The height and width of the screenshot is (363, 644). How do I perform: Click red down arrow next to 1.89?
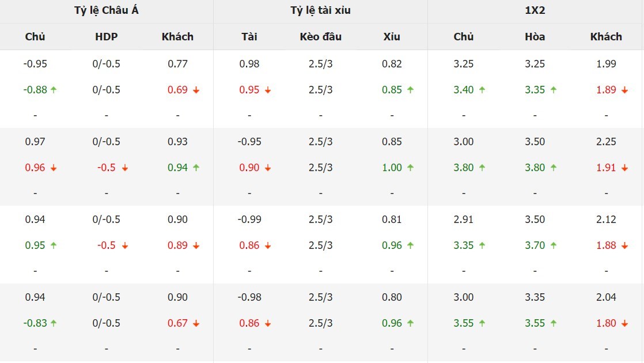tap(624, 90)
